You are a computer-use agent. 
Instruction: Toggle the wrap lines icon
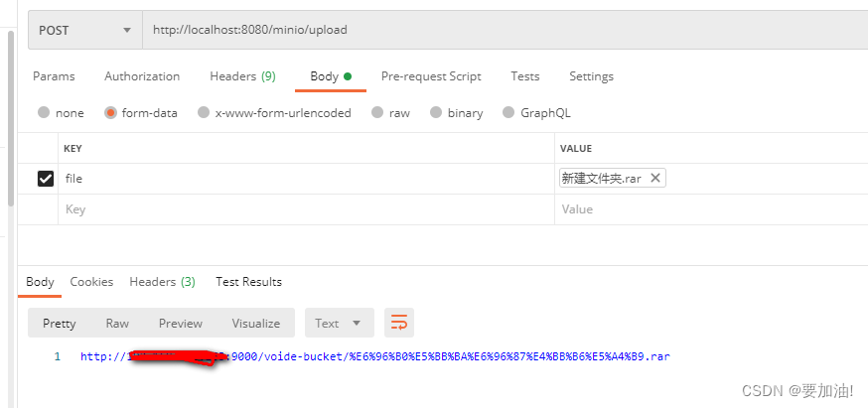point(399,323)
